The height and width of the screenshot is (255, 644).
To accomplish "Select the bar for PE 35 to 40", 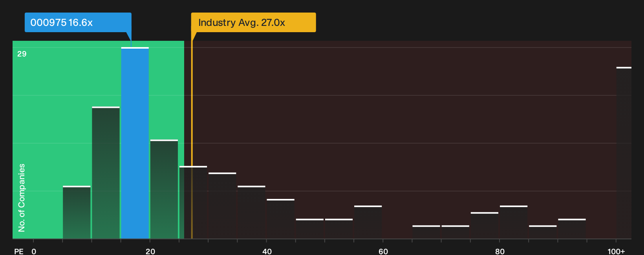I will (x=251, y=212).
